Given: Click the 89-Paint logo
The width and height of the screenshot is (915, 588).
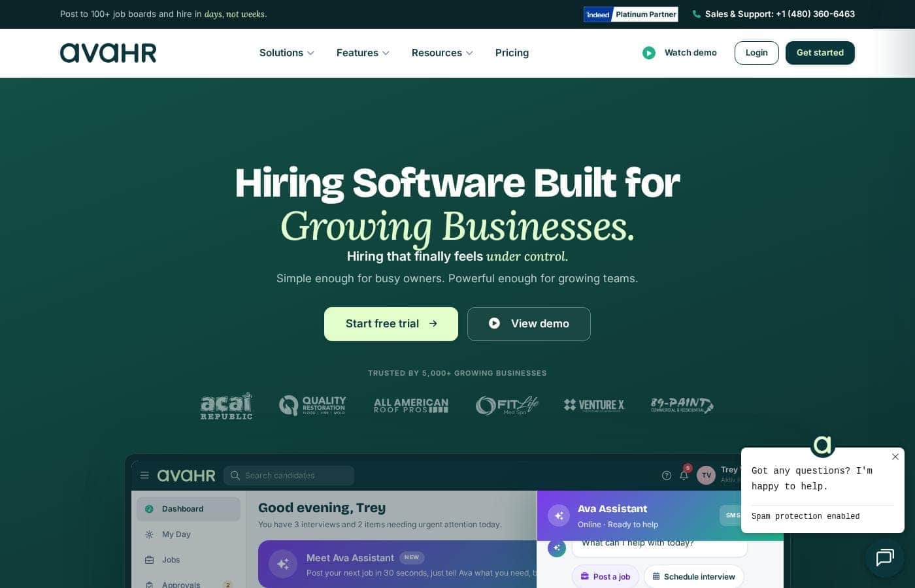Looking at the screenshot, I should coord(682,405).
